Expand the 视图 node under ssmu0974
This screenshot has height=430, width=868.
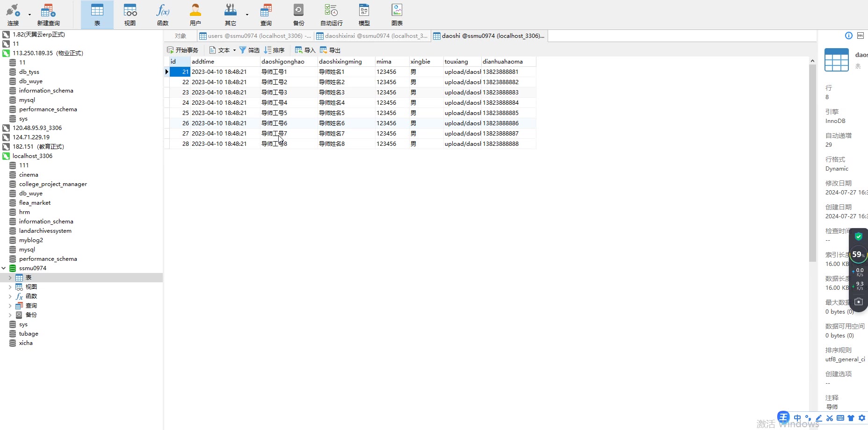10,287
